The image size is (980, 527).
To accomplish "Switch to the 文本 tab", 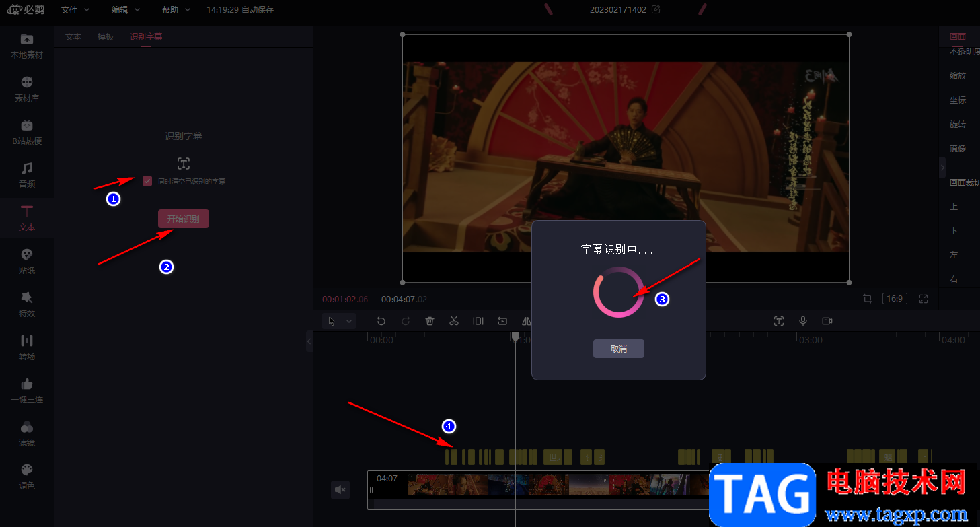I will click(73, 37).
